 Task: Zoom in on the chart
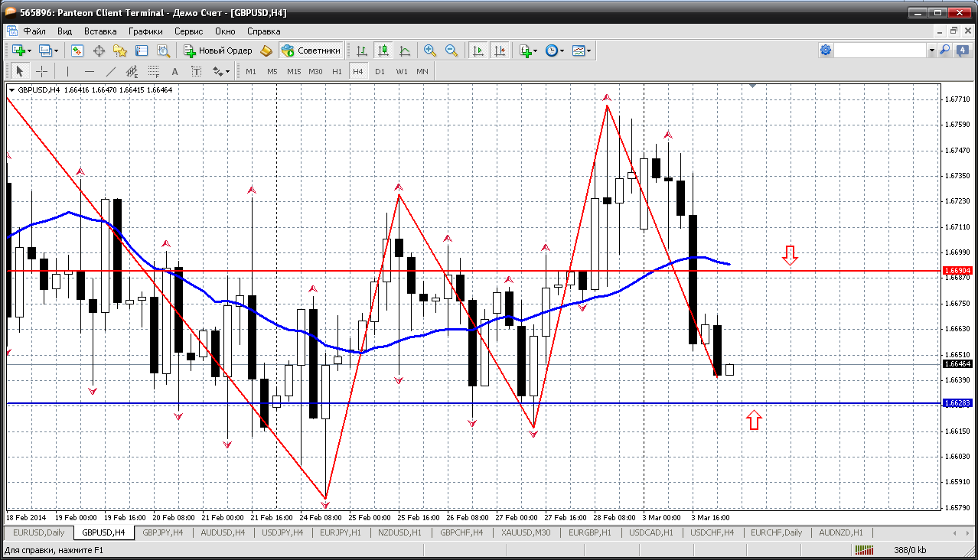coord(430,50)
